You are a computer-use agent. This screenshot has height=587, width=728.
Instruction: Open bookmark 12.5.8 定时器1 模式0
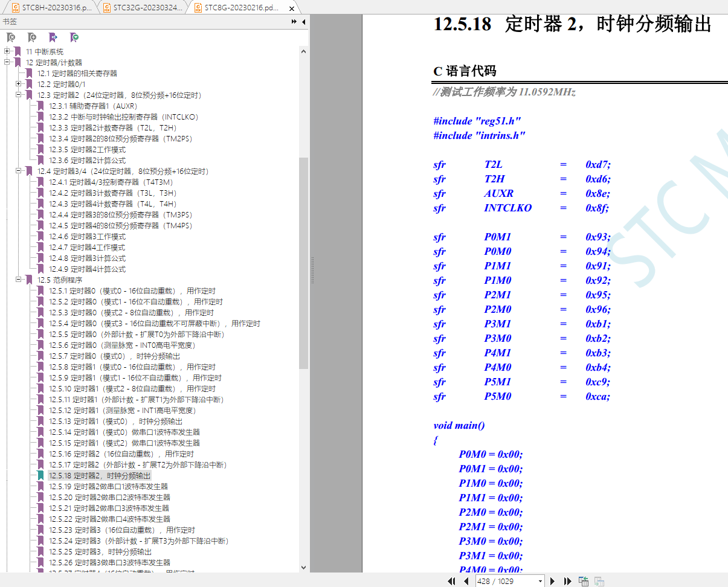[x=132, y=367]
